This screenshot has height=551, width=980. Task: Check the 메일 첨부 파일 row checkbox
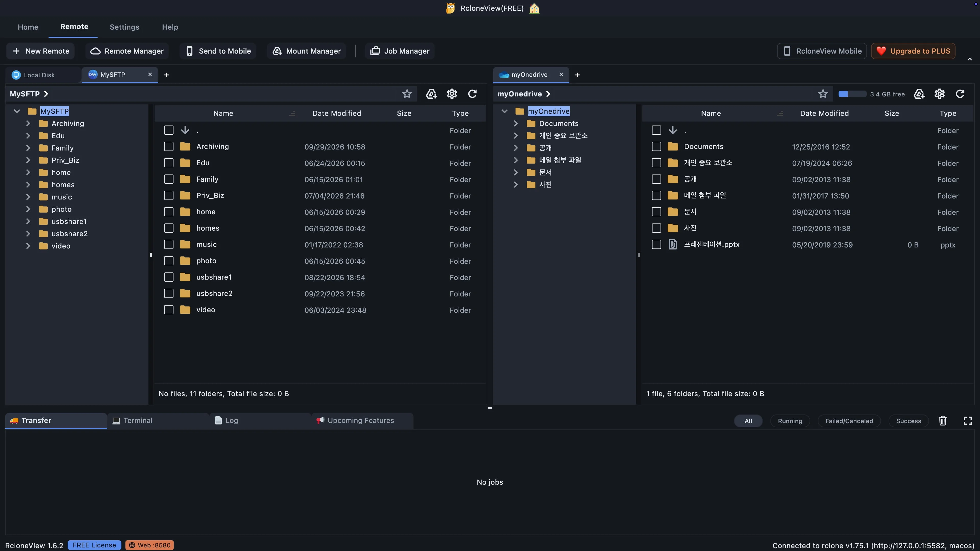(x=656, y=196)
